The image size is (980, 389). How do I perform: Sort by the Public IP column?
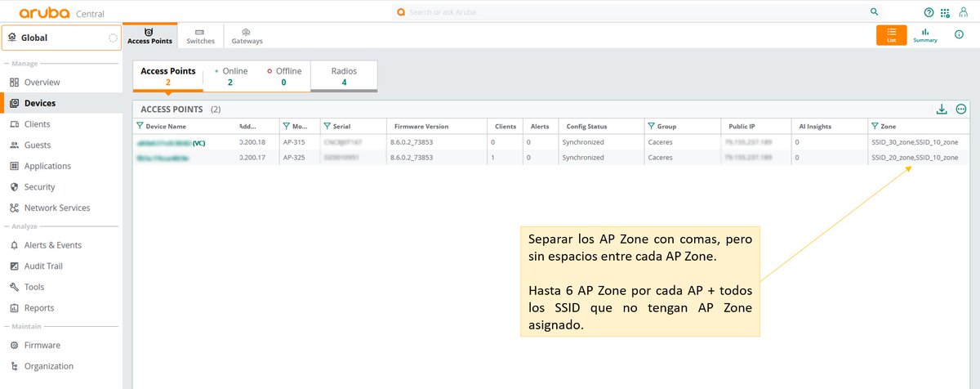point(742,127)
